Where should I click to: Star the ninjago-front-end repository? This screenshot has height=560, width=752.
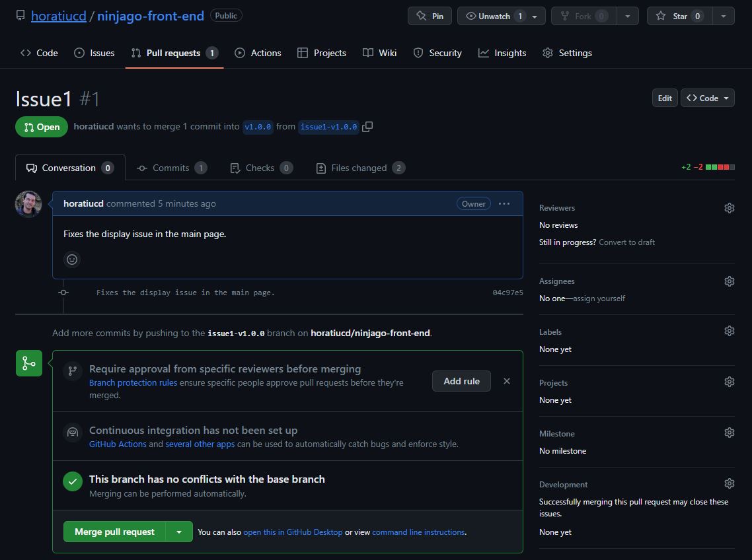(679, 16)
